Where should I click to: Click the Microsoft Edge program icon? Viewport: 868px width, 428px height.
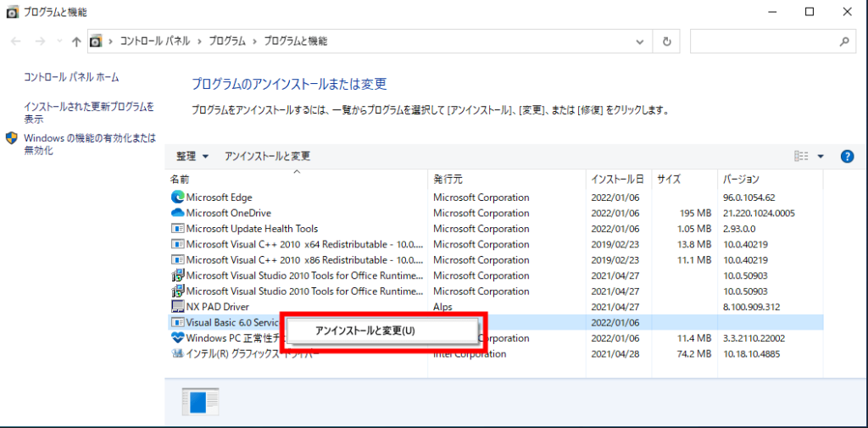(x=177, y=197)
